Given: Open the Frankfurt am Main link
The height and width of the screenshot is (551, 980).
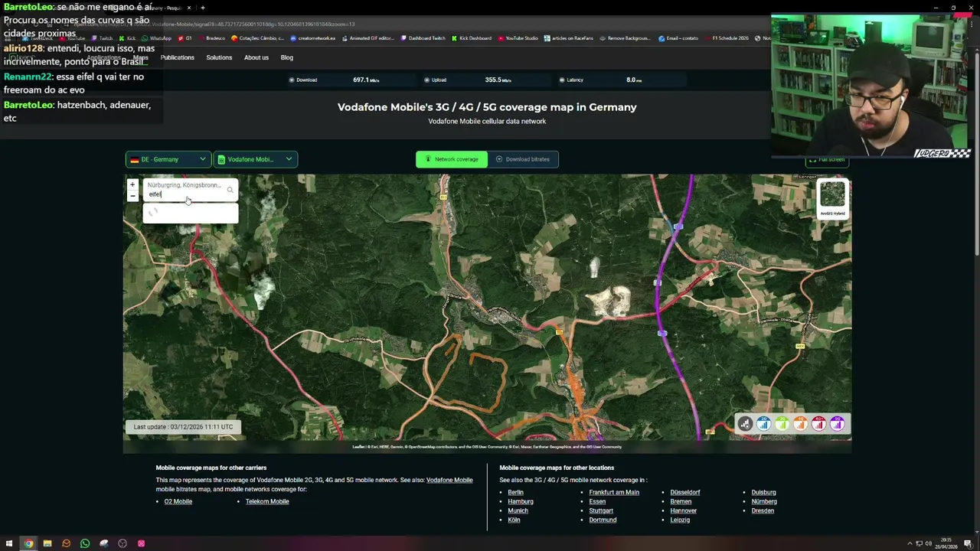Looking at the screenshot, I should (x=614, y=492).
